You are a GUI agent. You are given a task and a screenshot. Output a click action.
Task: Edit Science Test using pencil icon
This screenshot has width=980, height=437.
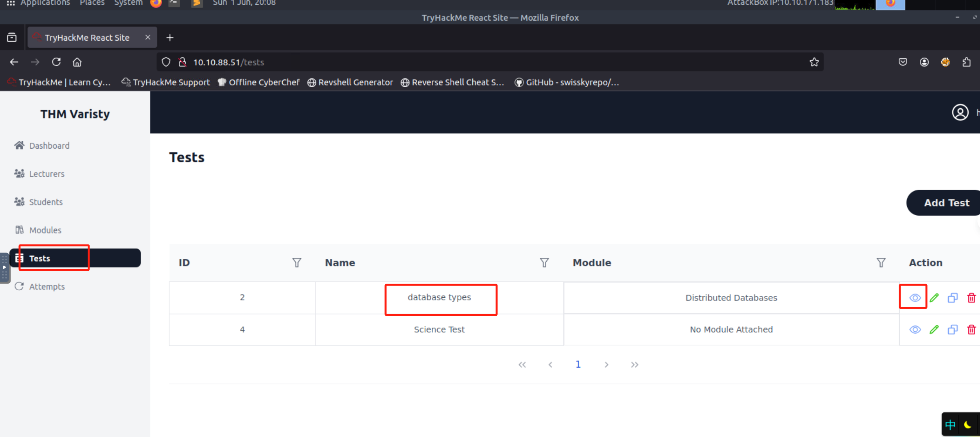tap(934, 329)
